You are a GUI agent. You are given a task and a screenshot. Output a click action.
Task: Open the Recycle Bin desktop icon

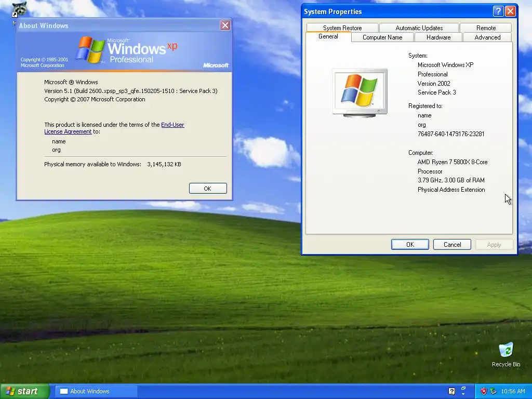[x=506, y=350]
